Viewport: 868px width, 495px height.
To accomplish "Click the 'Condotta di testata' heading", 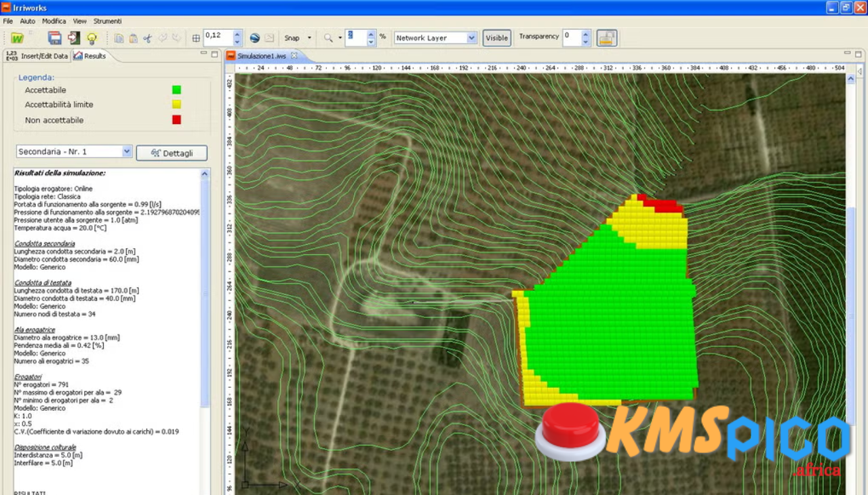I will click(42, 283).
